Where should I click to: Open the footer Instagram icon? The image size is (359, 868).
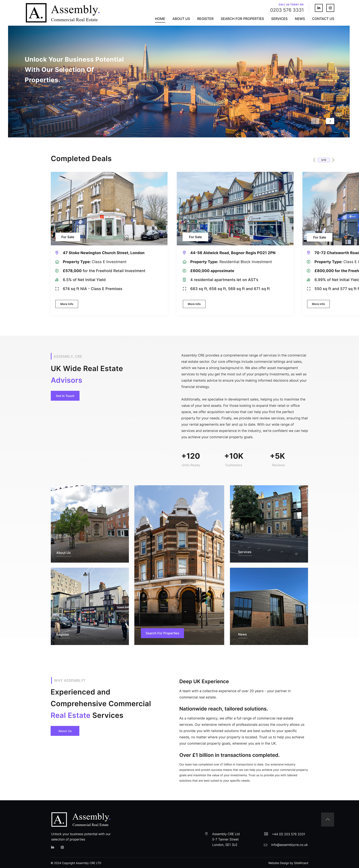coord(62,847)
